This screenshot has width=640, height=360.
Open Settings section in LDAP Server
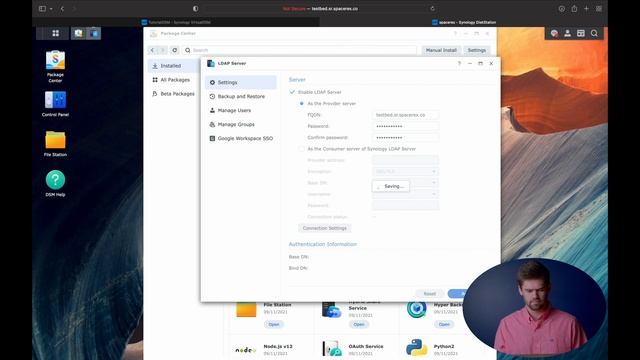241,82
